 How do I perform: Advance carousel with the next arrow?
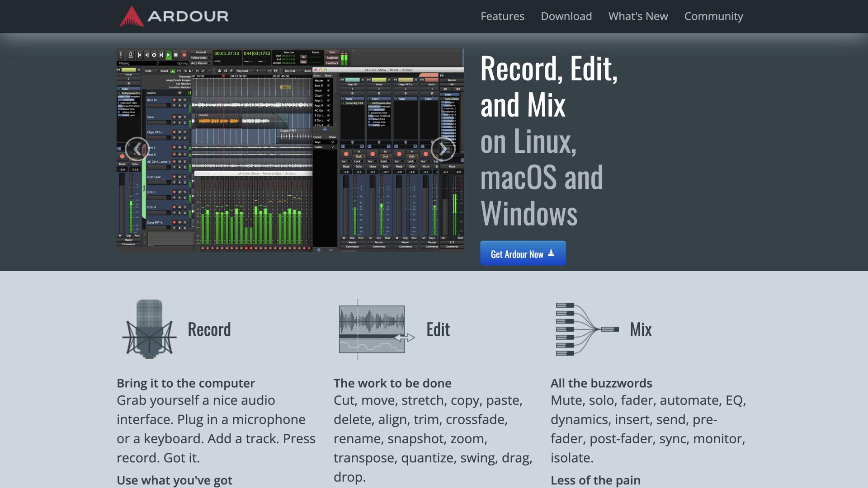pos(443,149)
